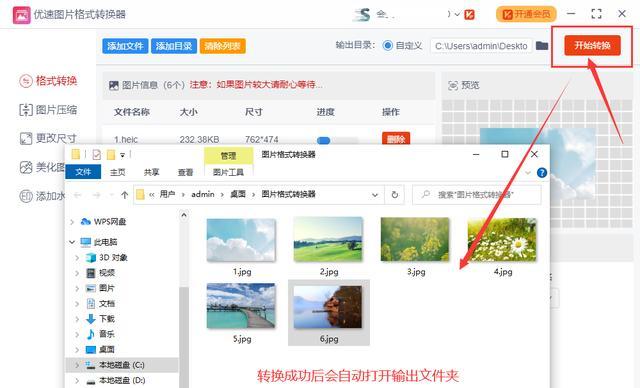
Task: Click the 开始转换 start conversion button
Action: coord(592,45)
